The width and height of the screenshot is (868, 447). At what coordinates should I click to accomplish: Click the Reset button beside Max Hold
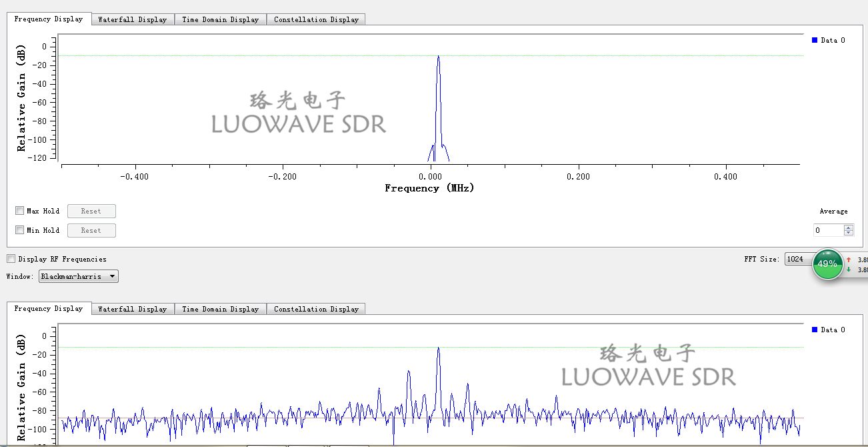click(91, 211)
